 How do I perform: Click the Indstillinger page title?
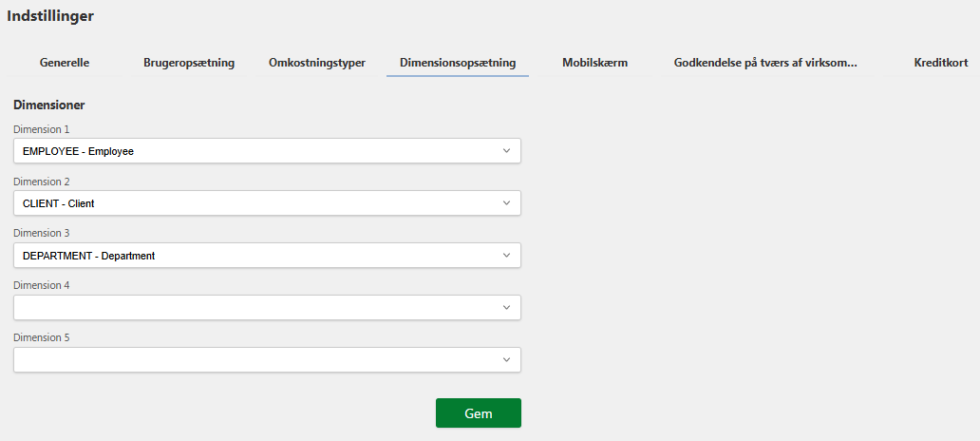tap(50, 16)
